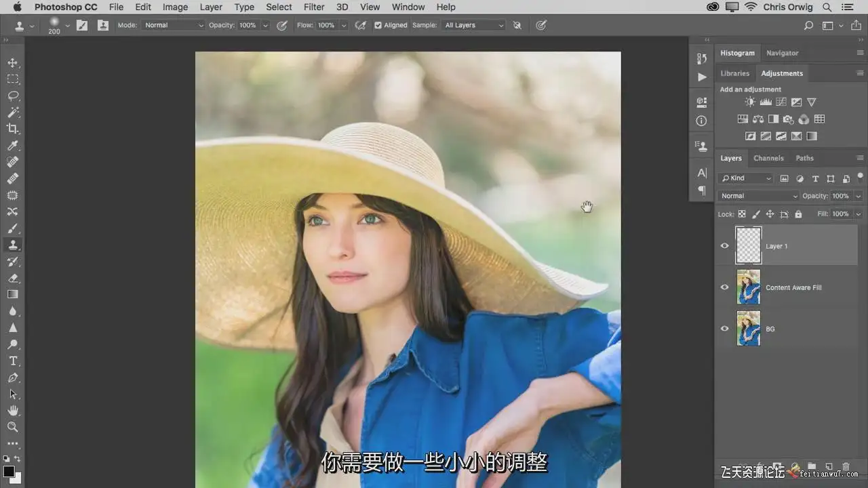868x488 pixels.
Task: Switch to the Paths tab
Action: point(805,158)
